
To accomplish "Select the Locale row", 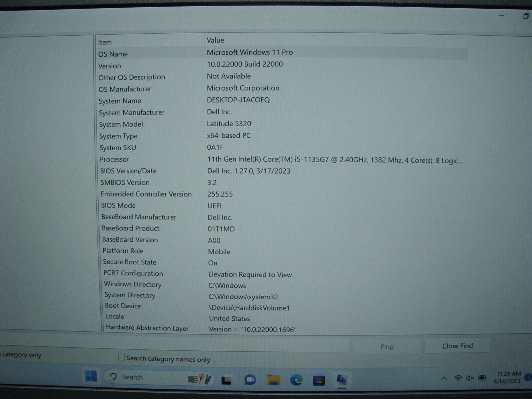I will (285, 317).
